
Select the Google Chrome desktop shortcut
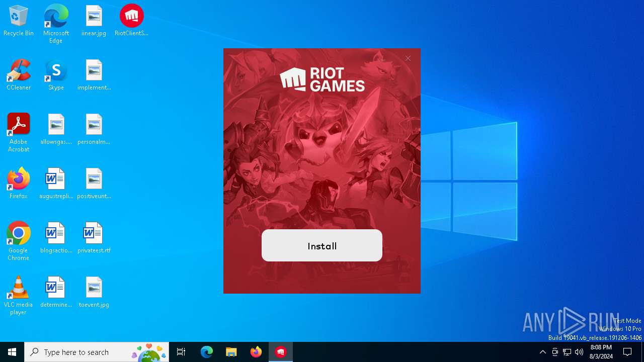pos(19,241)
